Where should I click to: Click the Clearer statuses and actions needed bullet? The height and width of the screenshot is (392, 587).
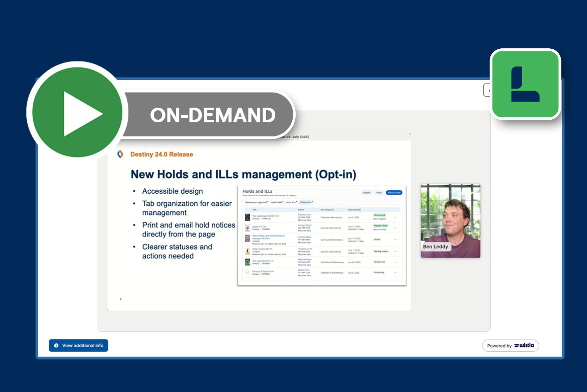[x=177, y=251]
